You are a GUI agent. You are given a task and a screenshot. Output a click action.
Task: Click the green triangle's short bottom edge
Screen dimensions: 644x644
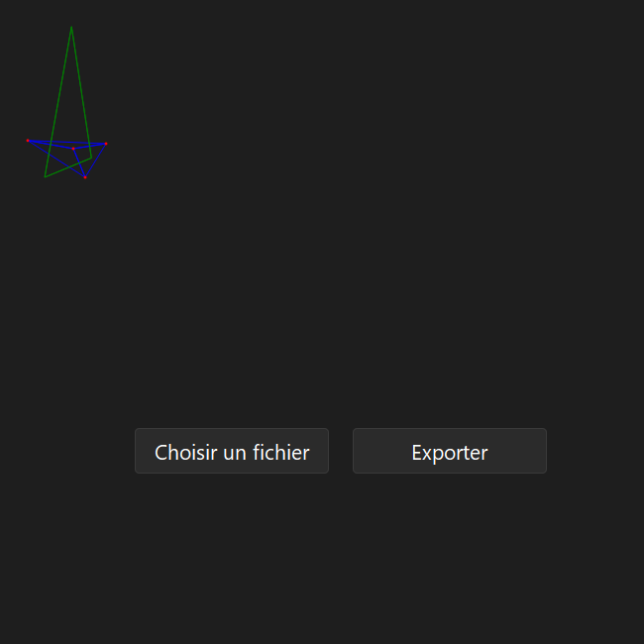point(68,167)
